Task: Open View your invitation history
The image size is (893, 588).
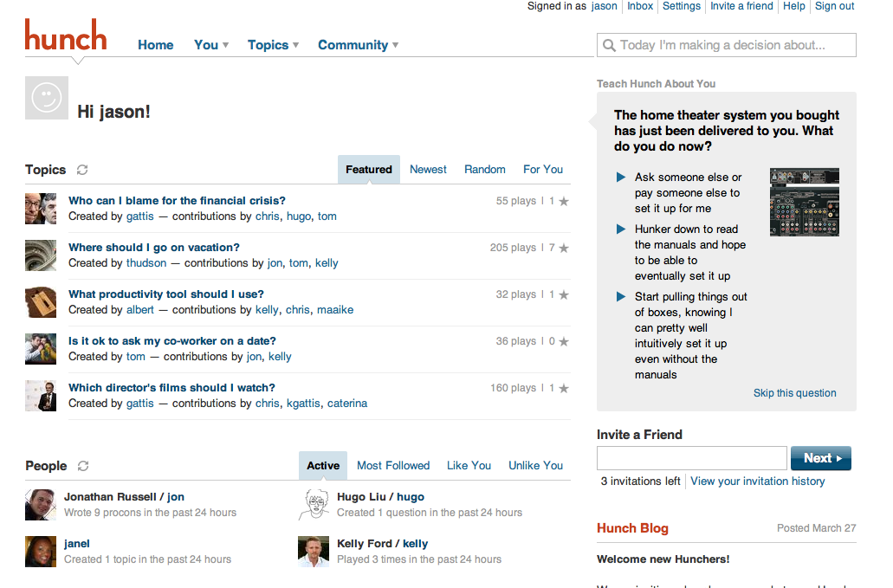Action: click(x=758, y=481)
